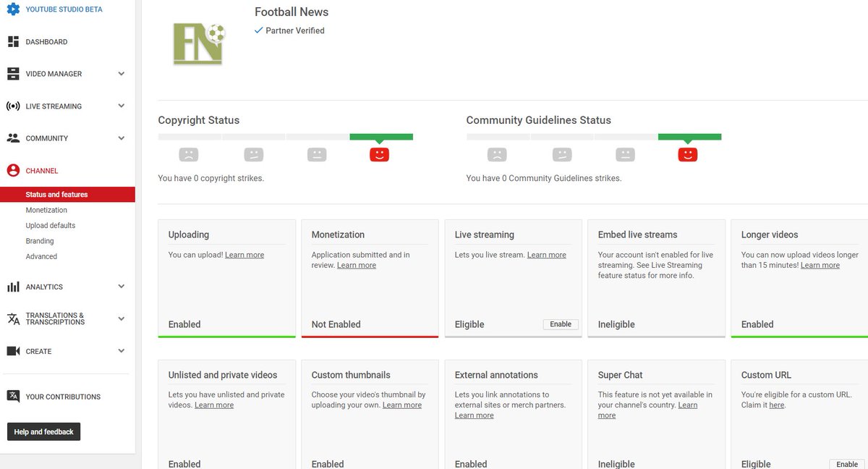This screenshot has width=868, height=469.
Task: Click Enable button for Custom URL
Action: pos(847,465)
